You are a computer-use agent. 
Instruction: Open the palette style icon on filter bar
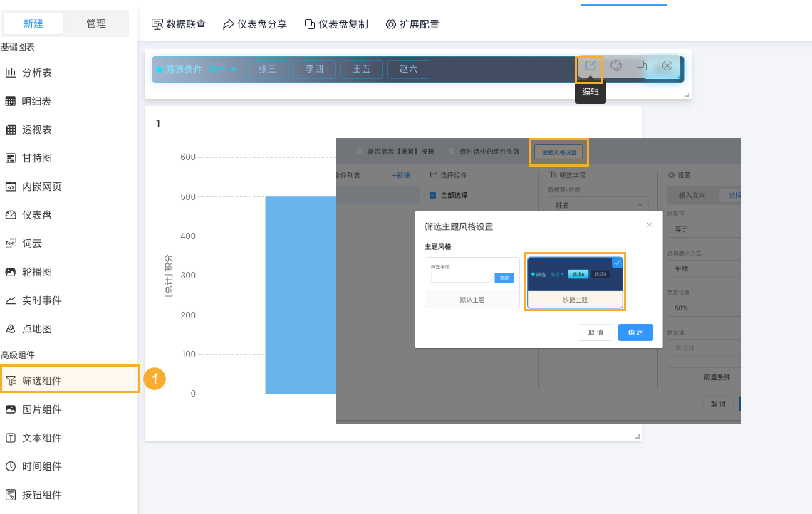click(615, 65)
